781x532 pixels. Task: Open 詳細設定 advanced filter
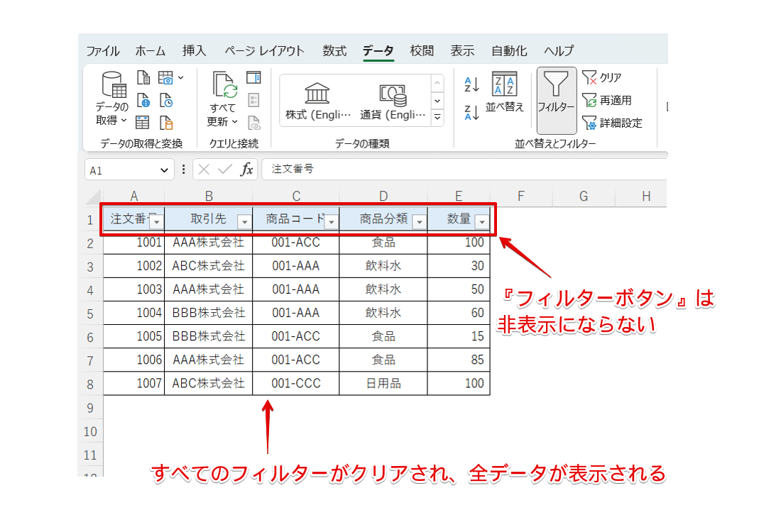point(612,123)
